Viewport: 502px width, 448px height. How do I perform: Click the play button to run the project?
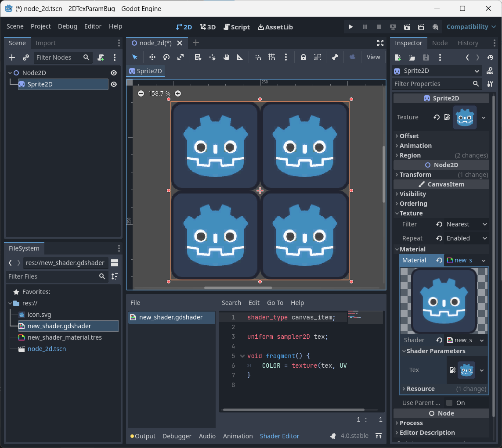350,27
